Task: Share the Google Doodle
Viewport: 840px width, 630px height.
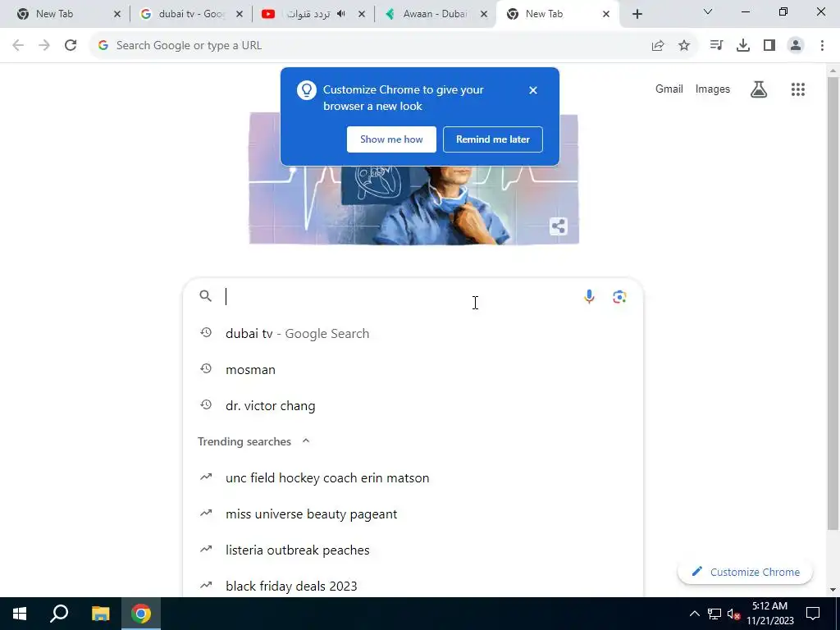Action: (558, 226)
